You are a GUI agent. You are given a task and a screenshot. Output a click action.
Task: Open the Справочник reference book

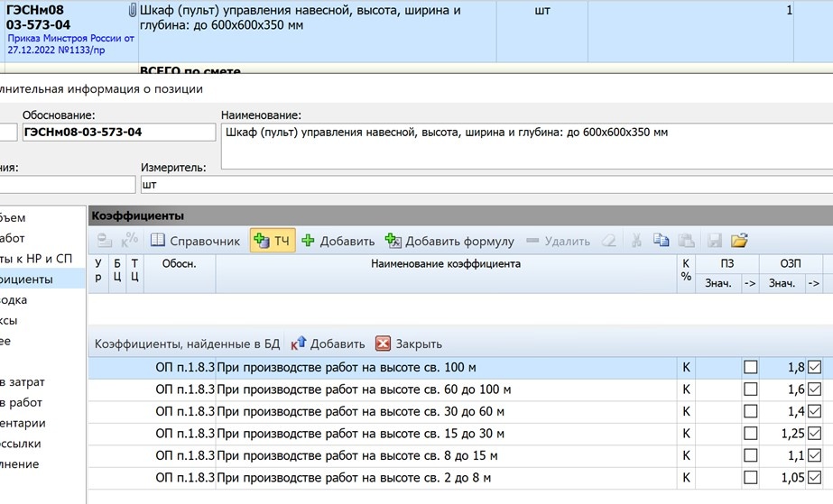click(195, 241)
